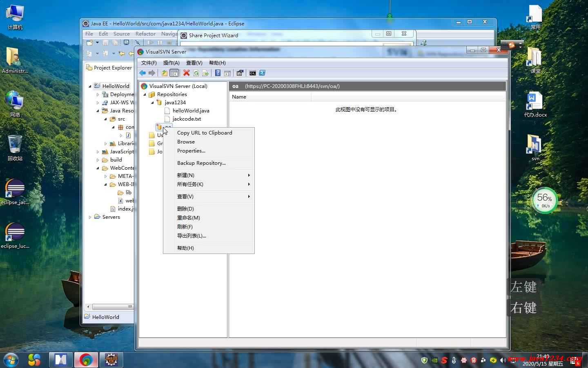Click the Back arrow in VisualSVN toolbar

click(143, 73)
